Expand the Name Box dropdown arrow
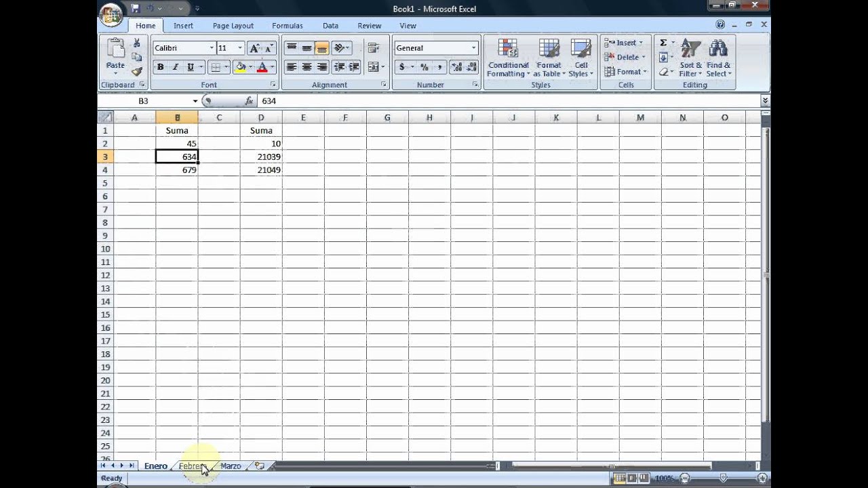Screen dimensions: 868x488 (195, 101)
